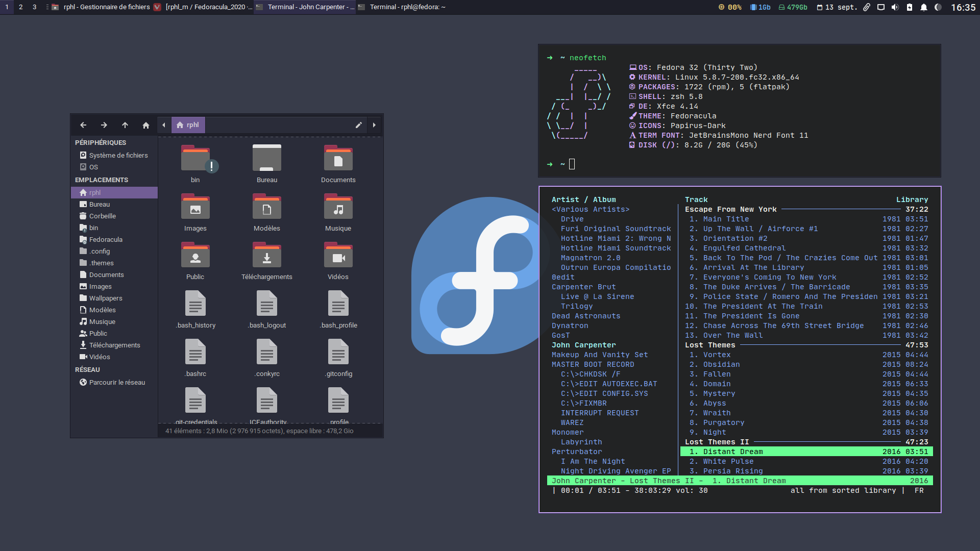Image resolution: width=980 pixels, height=551 pixels.
Task: Open the volume speaker tray icon
Action: pos(895,7)
